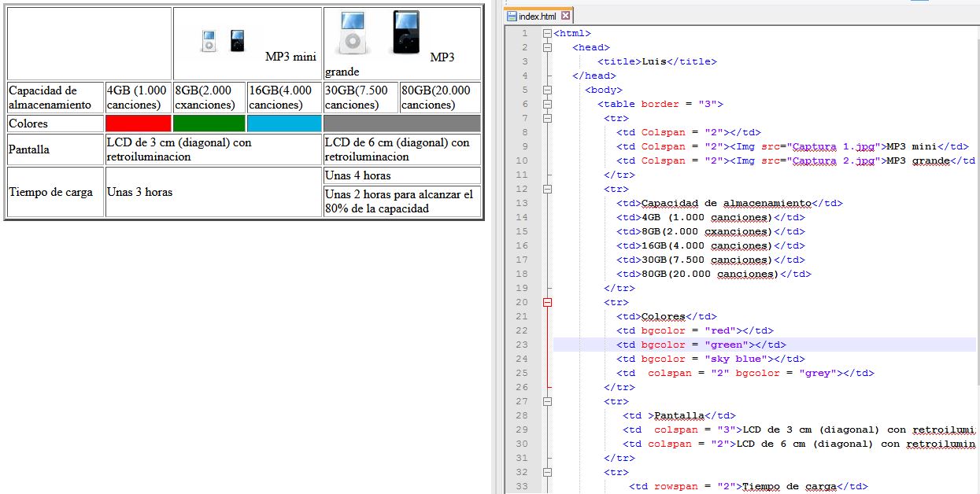Click the save disk icon on index.html tab
The image size is (980, 494).
[x=512, y=17]
